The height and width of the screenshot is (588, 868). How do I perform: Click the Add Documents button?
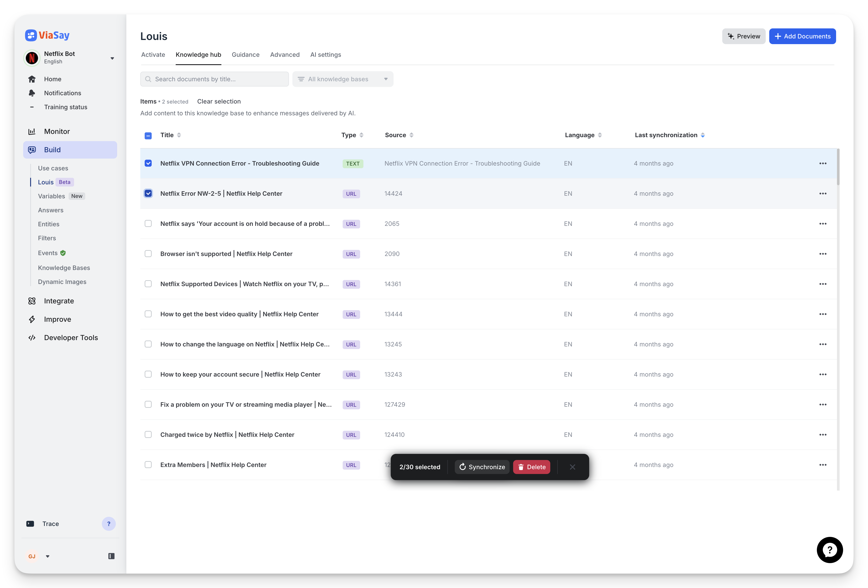click(802, 36)
